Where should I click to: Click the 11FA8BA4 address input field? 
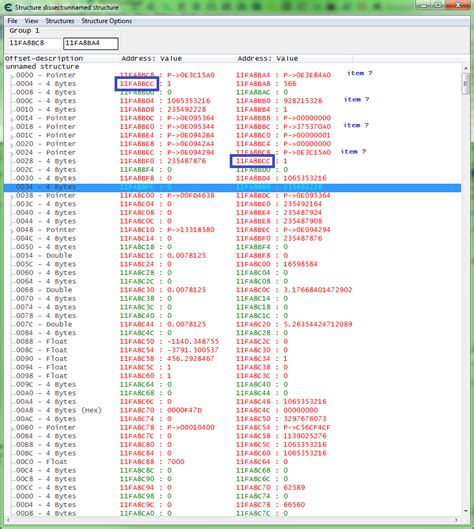tap(91, 43)
